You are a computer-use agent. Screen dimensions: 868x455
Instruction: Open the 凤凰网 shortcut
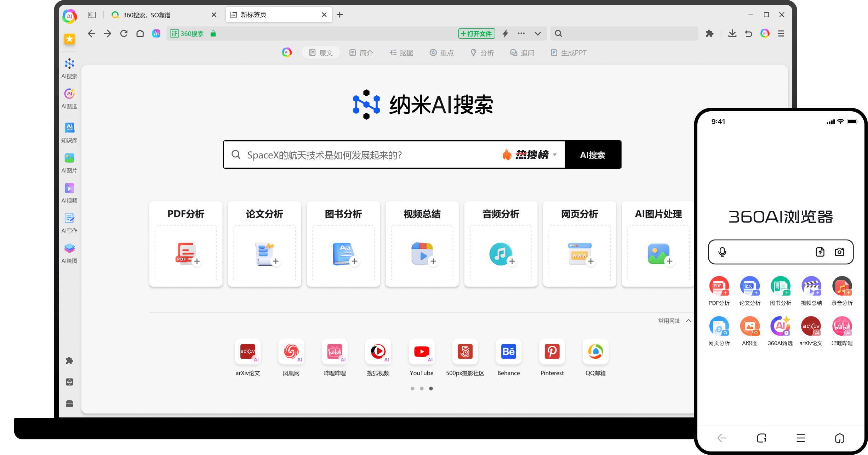point(291,358)
